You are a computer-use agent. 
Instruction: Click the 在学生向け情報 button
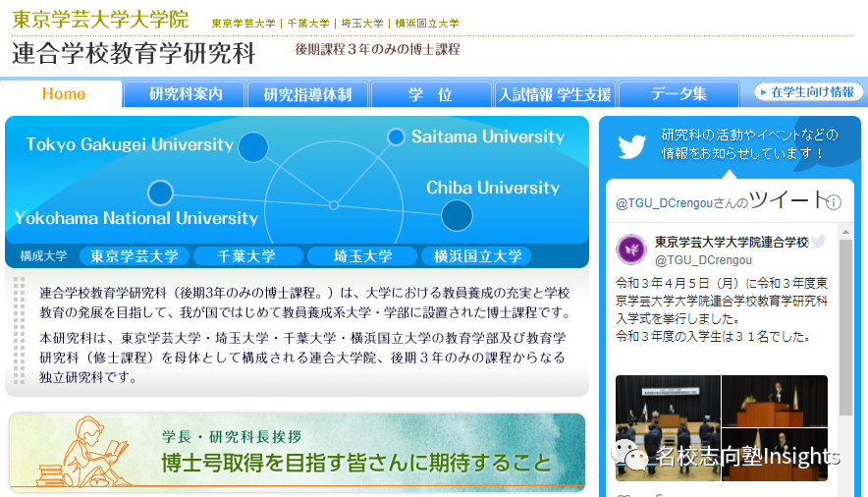pyautogui.click(x=809, y=92)
